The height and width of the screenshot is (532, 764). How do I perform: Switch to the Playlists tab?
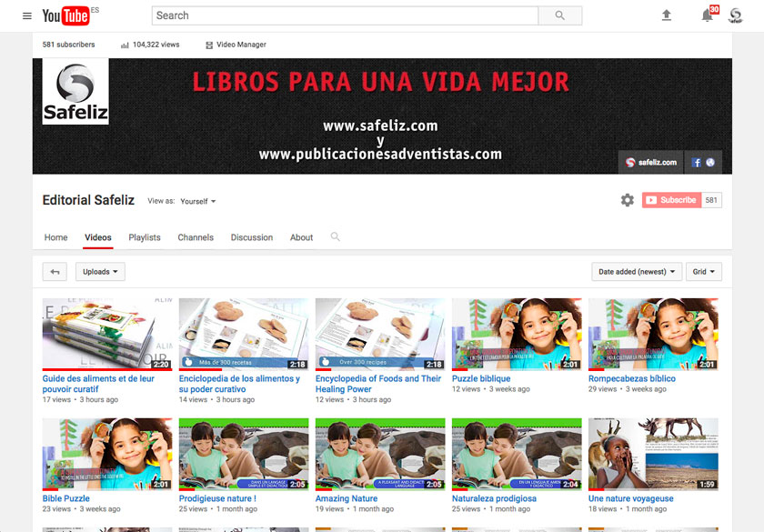(x=145, y=237)
